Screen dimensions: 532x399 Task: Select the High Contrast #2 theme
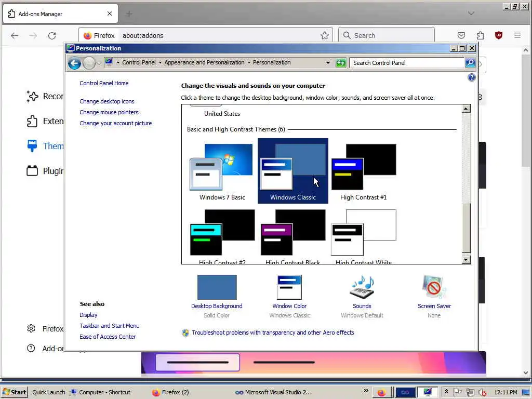pos(222,235)
